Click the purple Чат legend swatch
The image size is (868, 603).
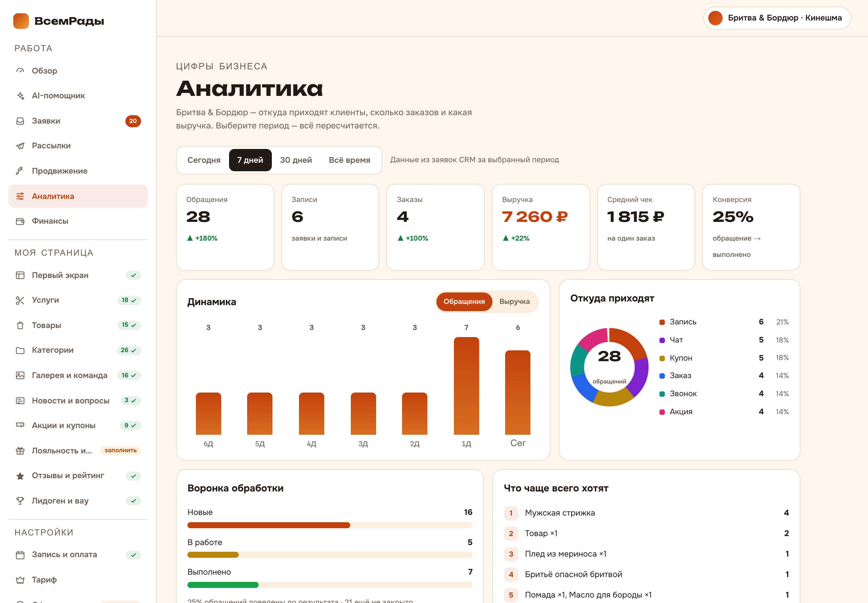click(x=662, y=340)
